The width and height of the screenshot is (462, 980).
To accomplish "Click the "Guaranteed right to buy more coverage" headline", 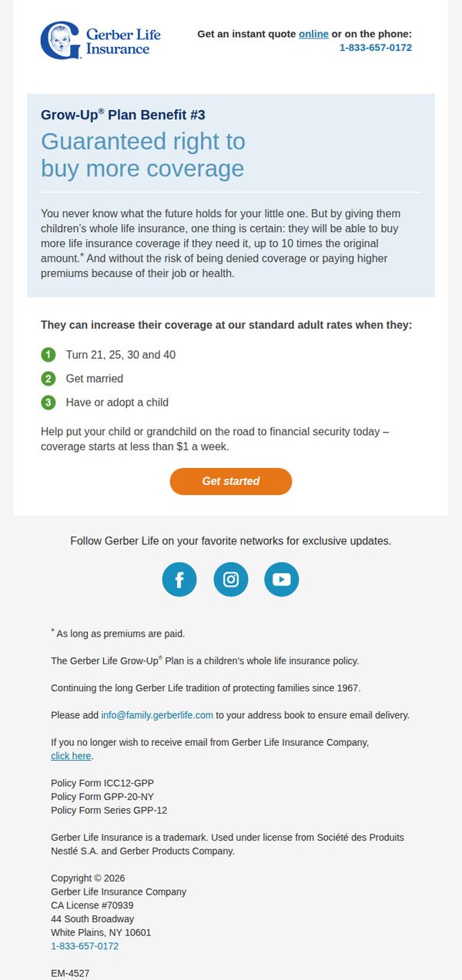I will 143,155.
